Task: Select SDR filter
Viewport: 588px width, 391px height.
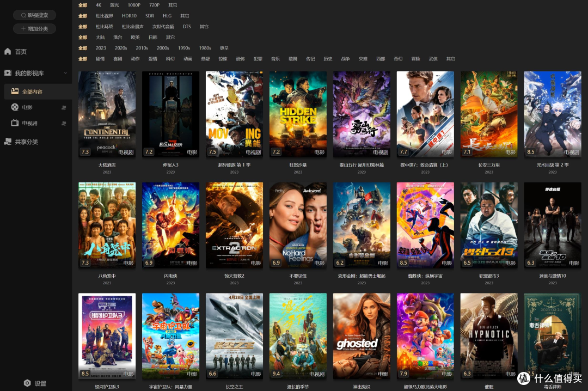Action: (x=150, y=16)
